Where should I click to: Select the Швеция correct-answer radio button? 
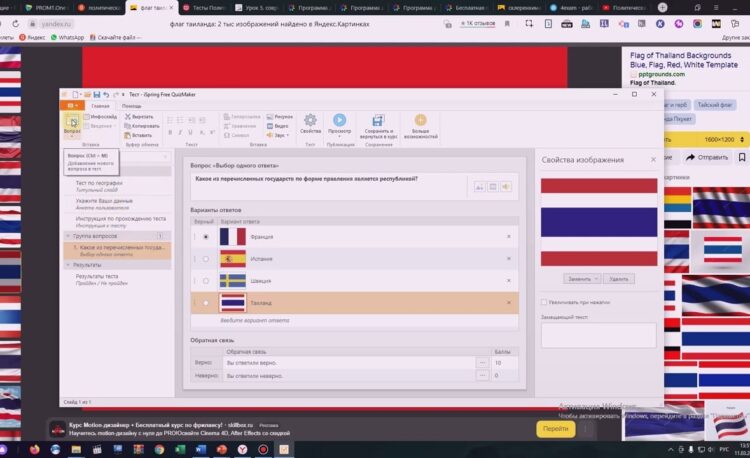coord(206,281)
